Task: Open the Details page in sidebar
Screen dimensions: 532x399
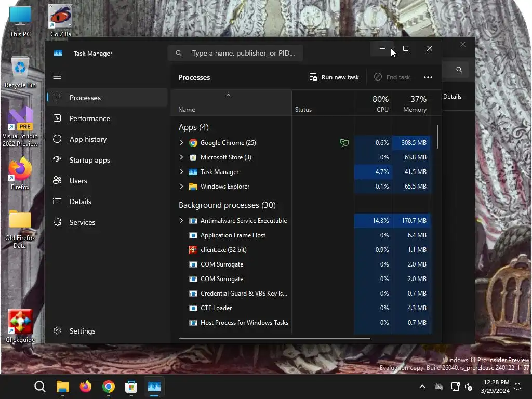Action: tap(107, 202)
